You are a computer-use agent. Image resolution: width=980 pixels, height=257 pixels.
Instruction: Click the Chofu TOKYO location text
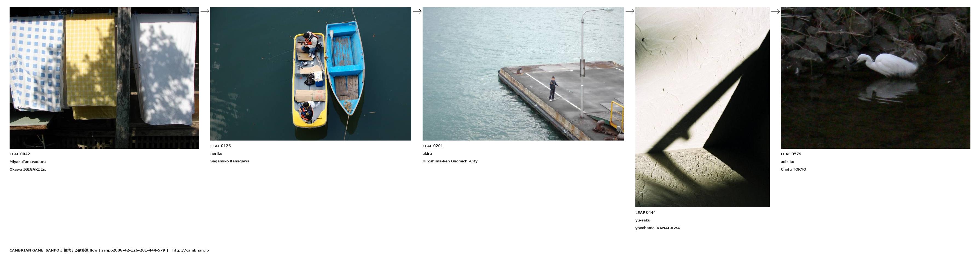point(793,170)
